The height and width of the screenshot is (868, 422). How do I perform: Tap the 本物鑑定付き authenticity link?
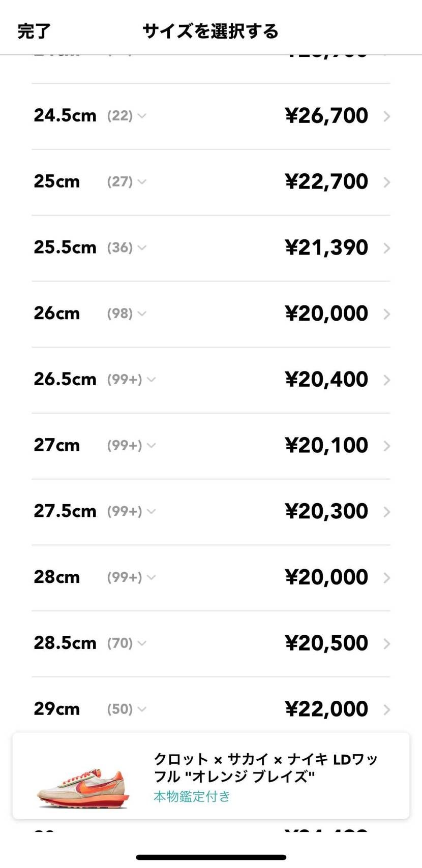[x=192, y=796]
